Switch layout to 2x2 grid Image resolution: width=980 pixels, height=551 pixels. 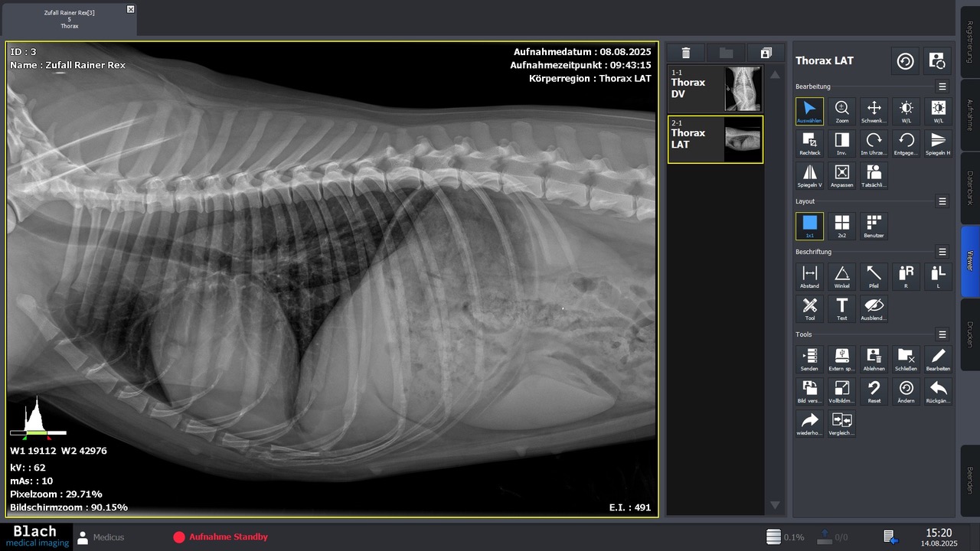click(841, 226)
